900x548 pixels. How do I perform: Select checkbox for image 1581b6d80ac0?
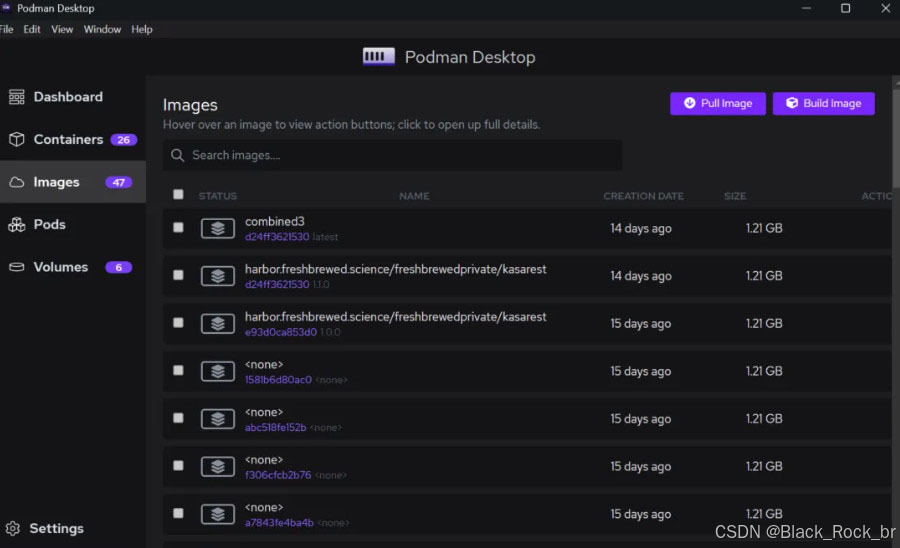(x=179, y=371)
